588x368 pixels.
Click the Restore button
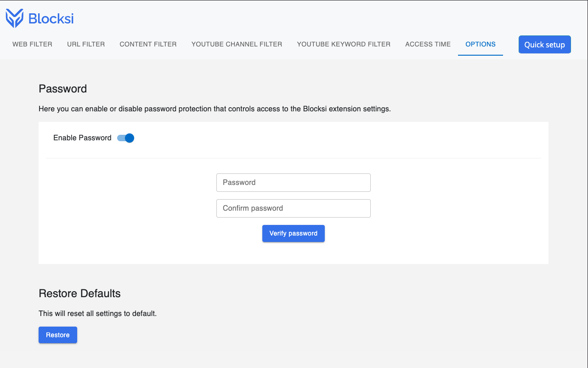58,335
